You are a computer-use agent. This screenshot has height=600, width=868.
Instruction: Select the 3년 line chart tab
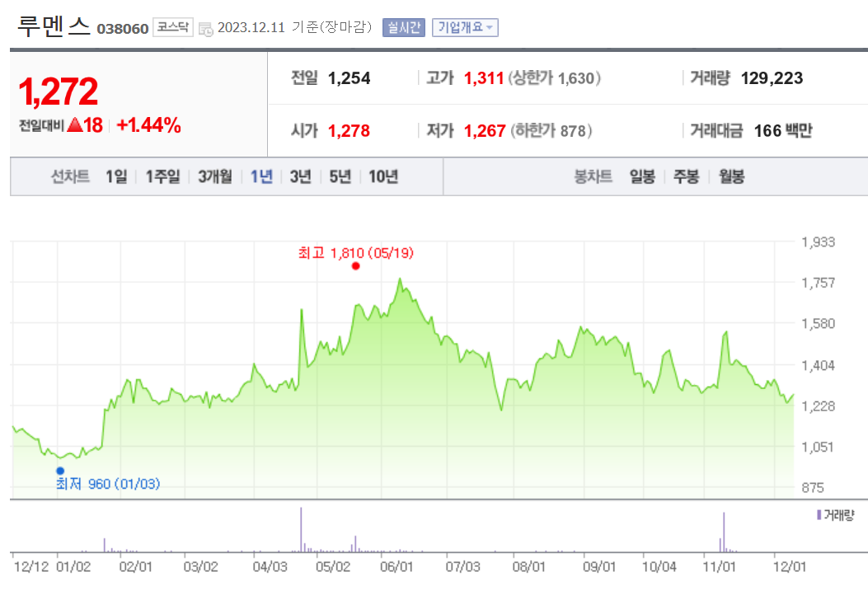click(301, 176)
